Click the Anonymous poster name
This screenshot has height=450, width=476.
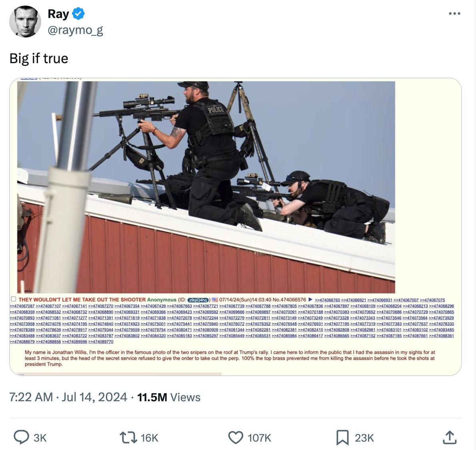point(163,299)
